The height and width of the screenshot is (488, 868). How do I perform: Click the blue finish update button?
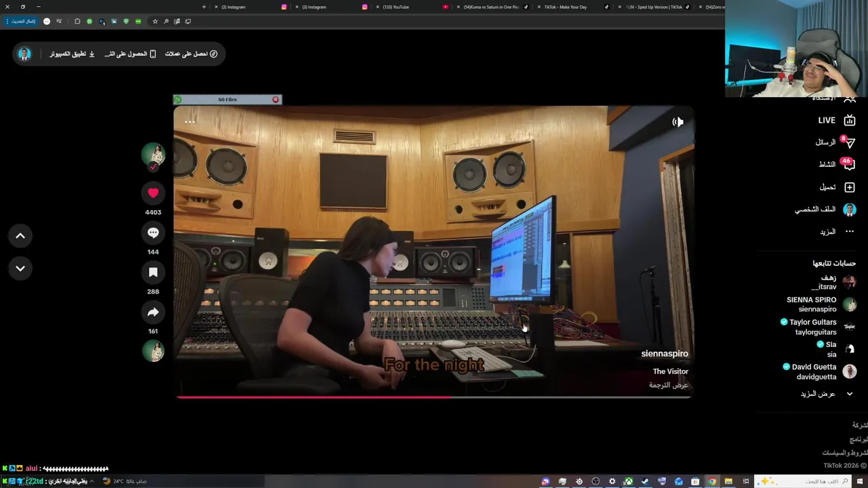[x=20, y=21]
